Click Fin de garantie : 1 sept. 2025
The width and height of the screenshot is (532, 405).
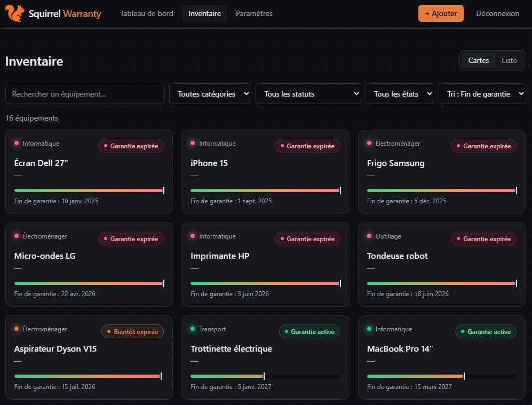pos(231,201)
